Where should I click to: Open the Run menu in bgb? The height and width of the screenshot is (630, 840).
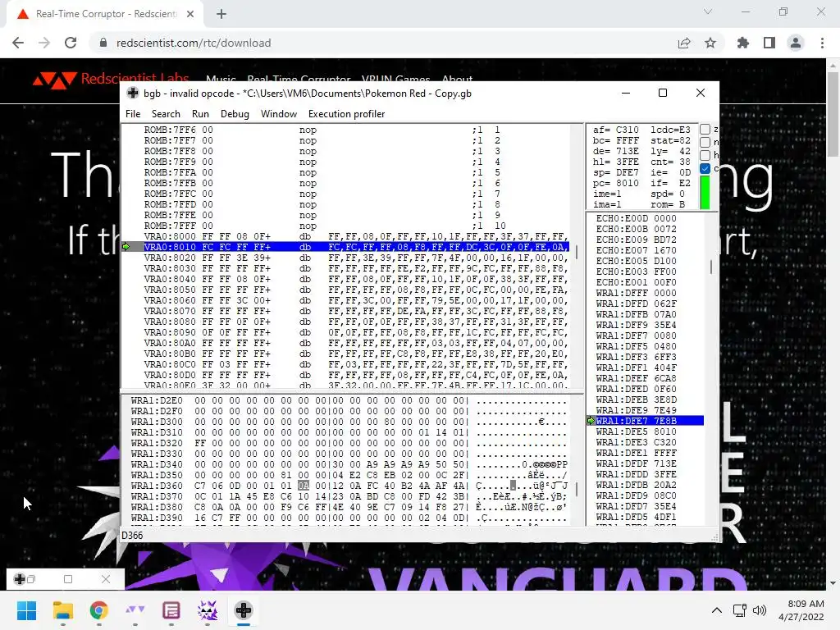tap(200, 113)
